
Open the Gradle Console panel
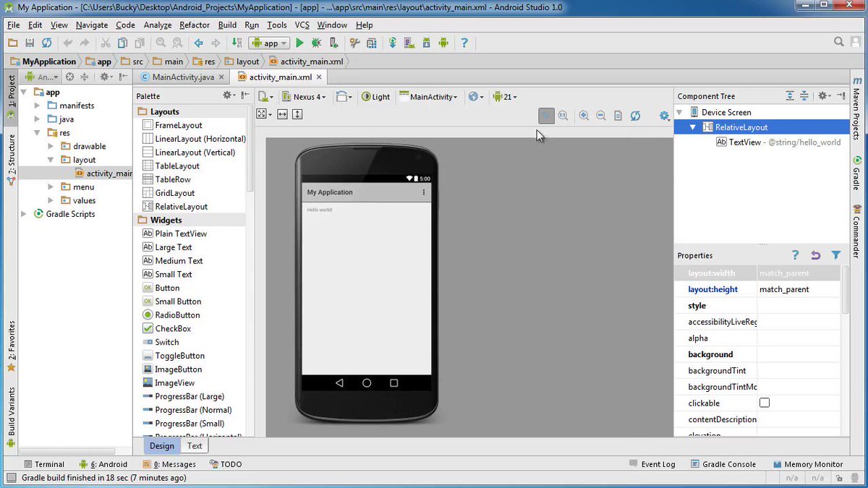pyautogui.click(x=723, y=464)
